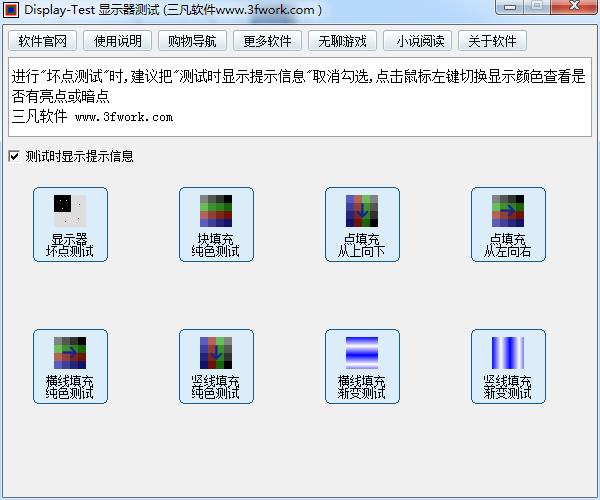This screenshot has height=500, width=600.
Task: Run the 点填充从上向下 test
Action: [x=362, y=225]
